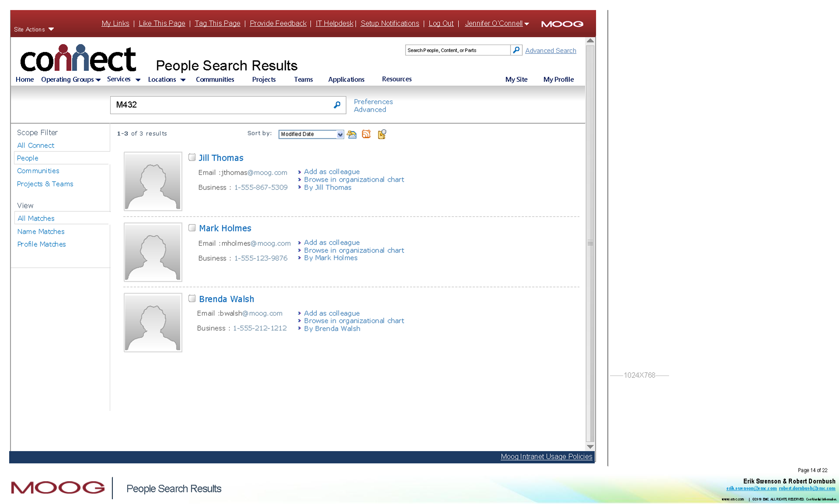The image size is (840, 504).
Task: Click the orange RSS feed icon
Action: click(x=367, y=134)
